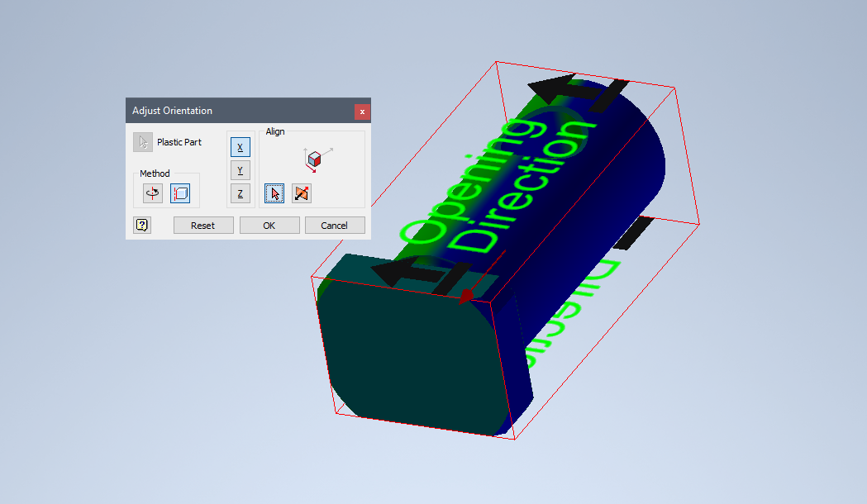Click the Reset button
Image resolution: width=867 pixels, height=504 pixels.
coord(202,225)
